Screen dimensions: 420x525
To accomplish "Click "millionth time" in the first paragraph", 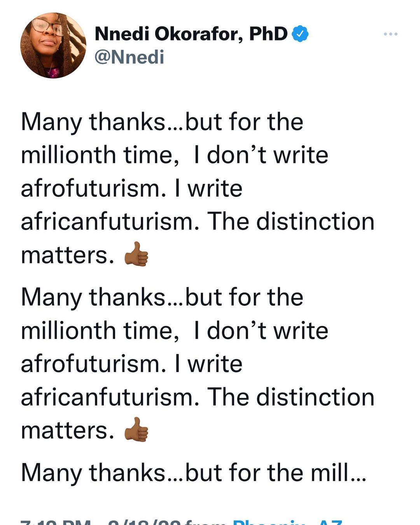I will click(96, 156).
